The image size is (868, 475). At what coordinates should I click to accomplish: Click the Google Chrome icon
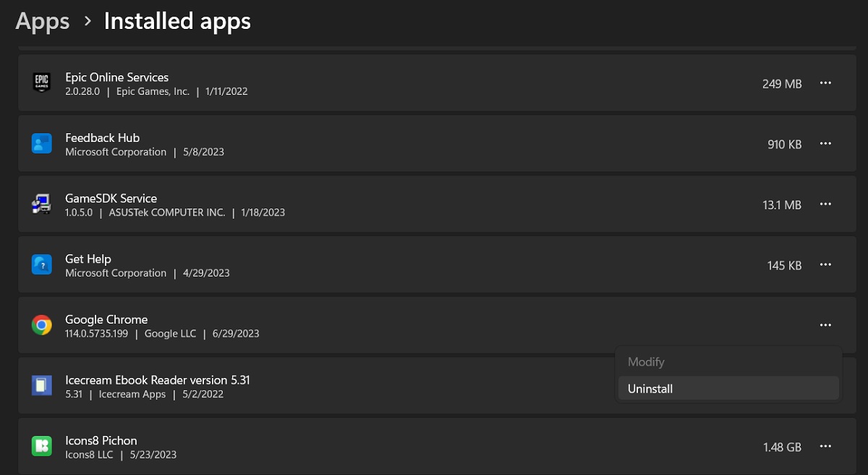(41, 325)
